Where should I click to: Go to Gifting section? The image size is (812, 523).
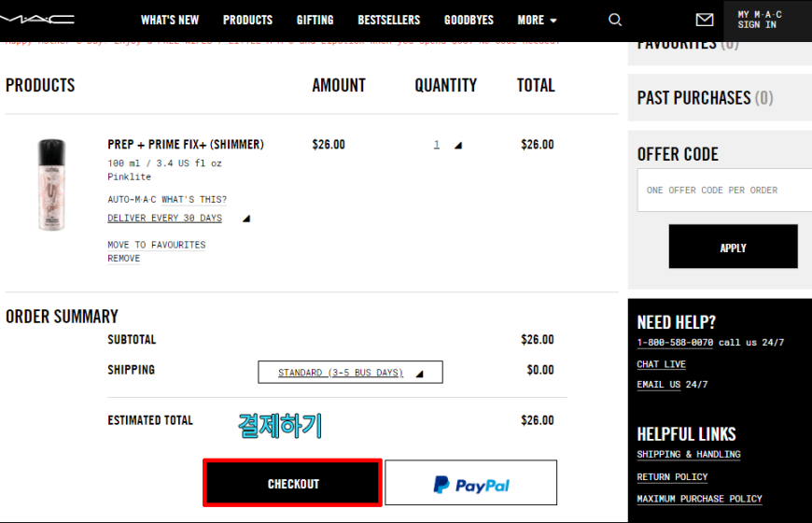coord(315,21)
